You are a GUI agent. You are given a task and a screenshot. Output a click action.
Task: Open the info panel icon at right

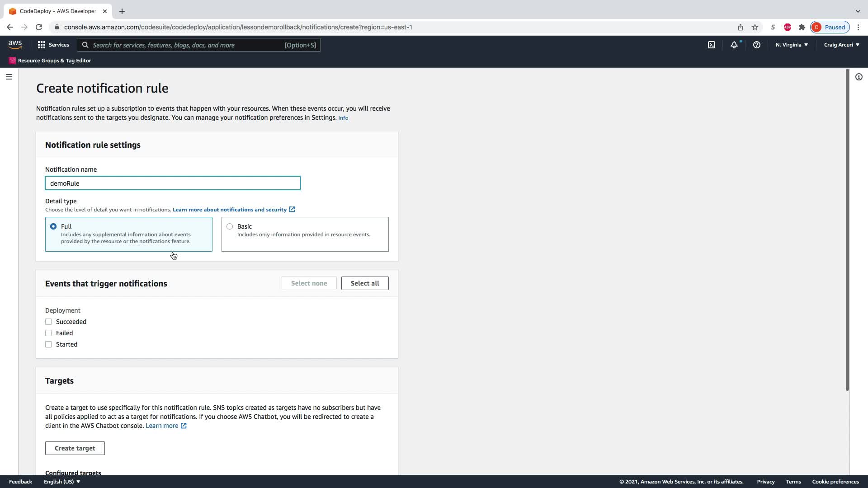pos(859,77)
